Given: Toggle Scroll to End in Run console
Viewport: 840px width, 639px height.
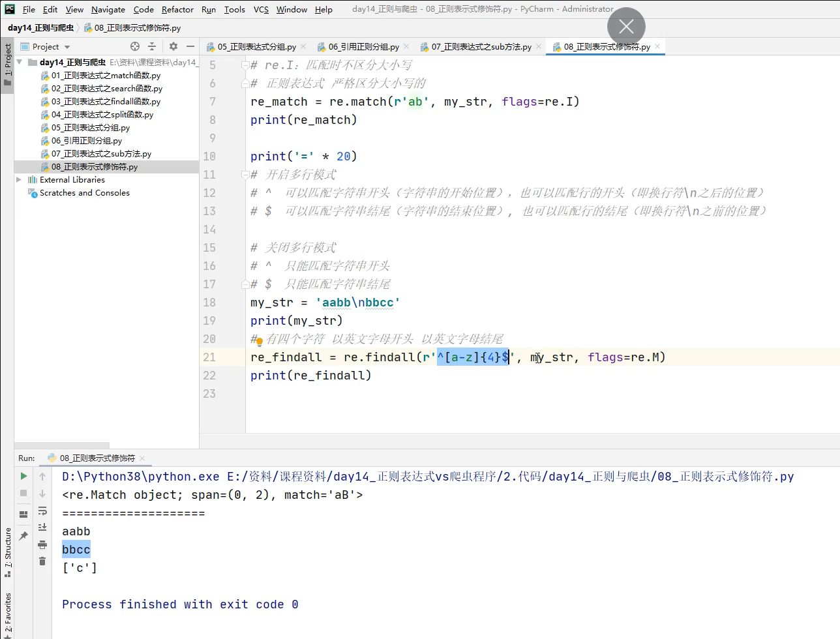Looking at the screenshot, I should click(x=42, y=528).
